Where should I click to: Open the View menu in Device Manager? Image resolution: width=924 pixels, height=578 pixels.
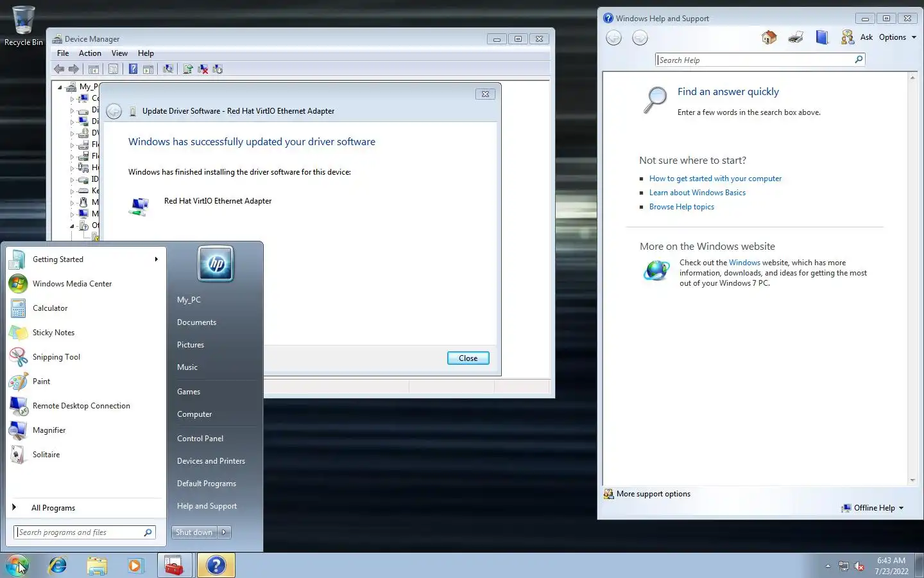coord(119,53)
